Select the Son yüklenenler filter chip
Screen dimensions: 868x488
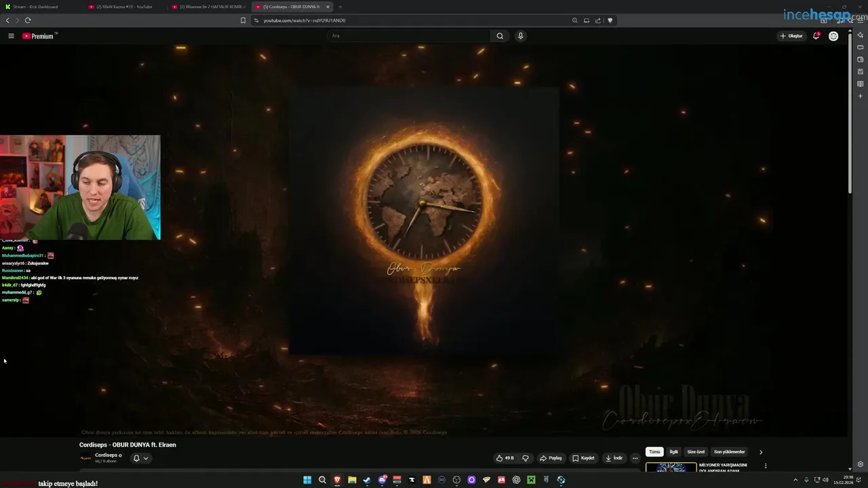coord(730,452)
